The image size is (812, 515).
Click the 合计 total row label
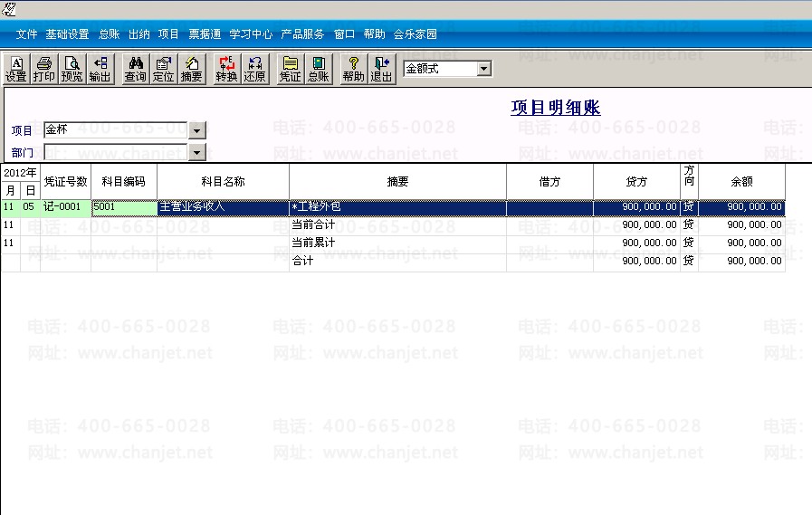click(303, 261)
